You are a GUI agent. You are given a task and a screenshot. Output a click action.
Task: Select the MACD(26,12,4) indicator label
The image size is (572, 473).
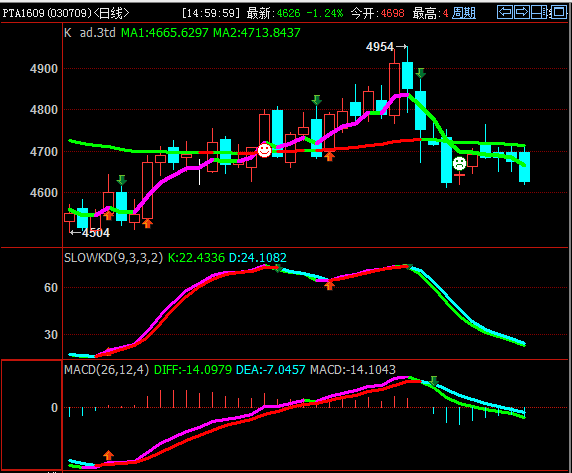point(107,370)
